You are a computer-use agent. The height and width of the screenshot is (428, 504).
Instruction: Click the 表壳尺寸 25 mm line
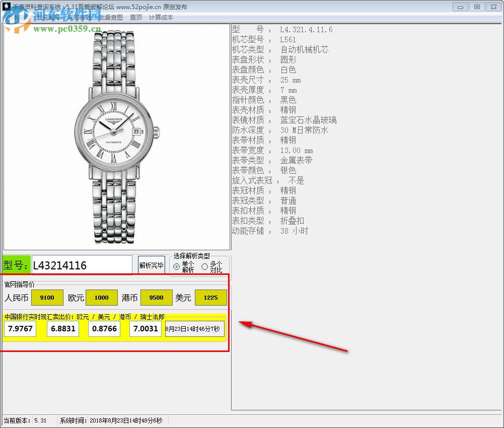point(266,80)
